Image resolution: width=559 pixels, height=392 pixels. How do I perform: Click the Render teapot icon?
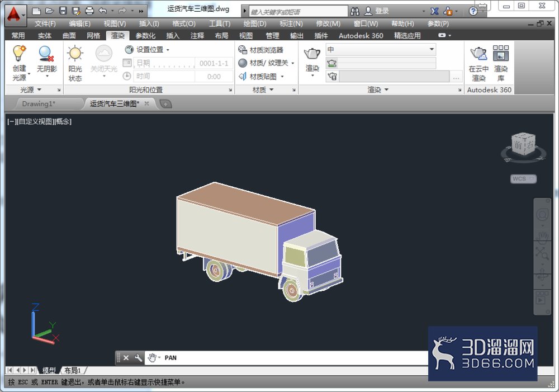pyautogui.click(x=312, y=54)
